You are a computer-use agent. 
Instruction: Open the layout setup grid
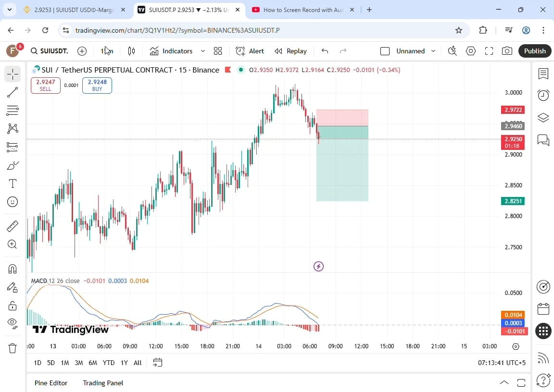click(218, 51)
